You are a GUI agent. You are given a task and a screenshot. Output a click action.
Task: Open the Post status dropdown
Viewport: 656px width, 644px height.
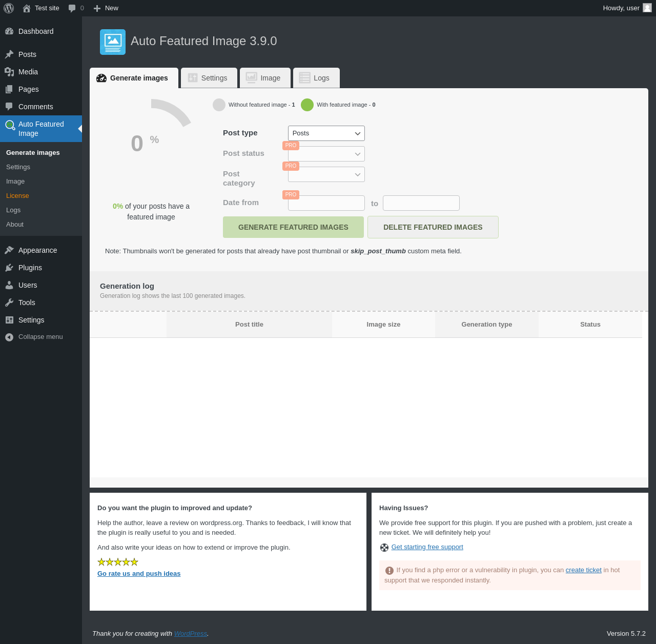tap(326, 154)
